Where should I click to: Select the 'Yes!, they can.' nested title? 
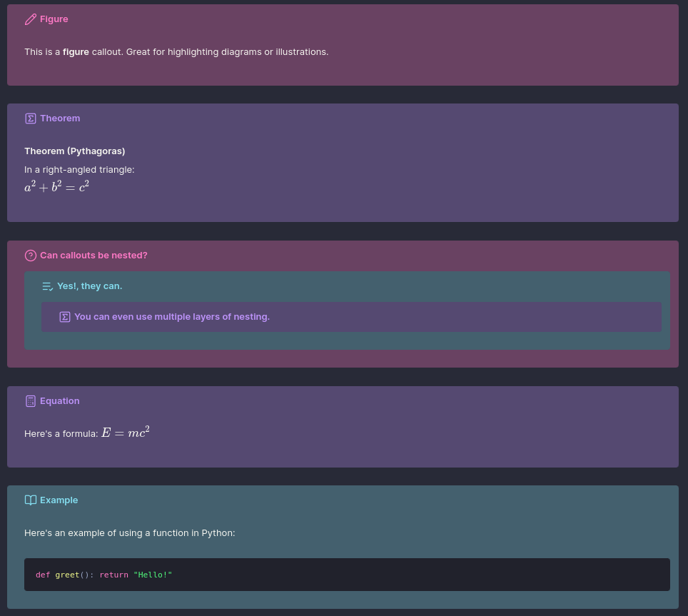coord(89,286)
